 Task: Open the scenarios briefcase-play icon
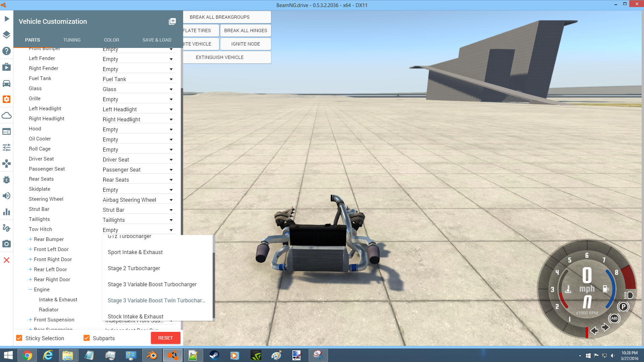click(7, 67)
